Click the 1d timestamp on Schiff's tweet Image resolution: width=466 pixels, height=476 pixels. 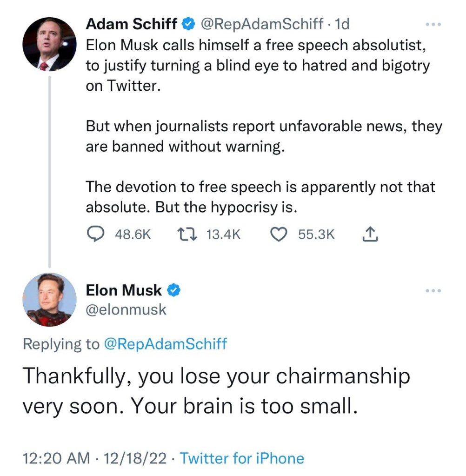click(x=342, y=24)
